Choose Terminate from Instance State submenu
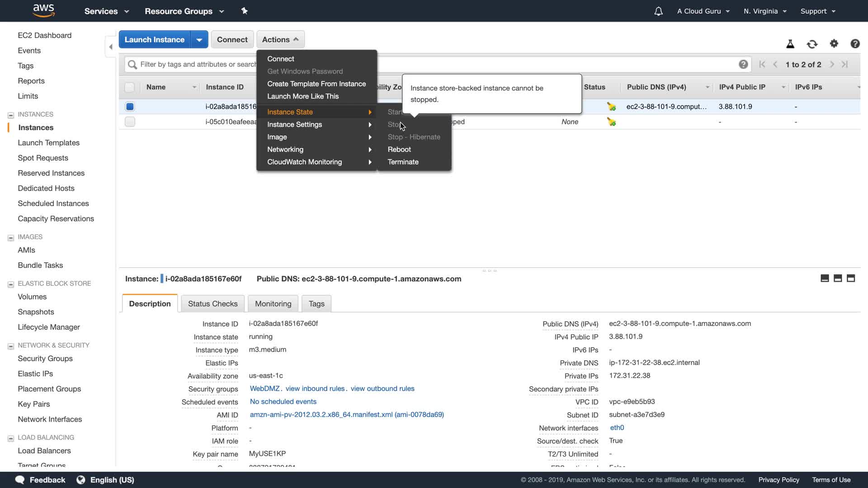Viewport: 868px width, 488px height. 403,162
